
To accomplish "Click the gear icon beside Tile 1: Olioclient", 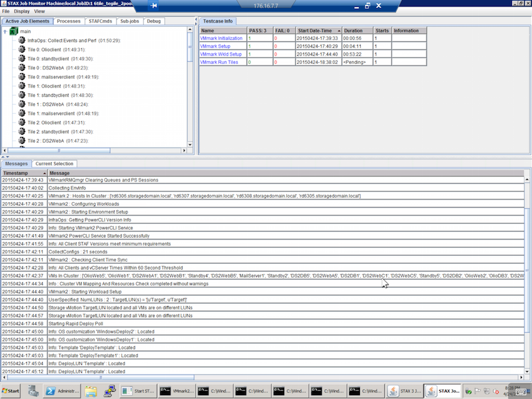I will (22, 86).
